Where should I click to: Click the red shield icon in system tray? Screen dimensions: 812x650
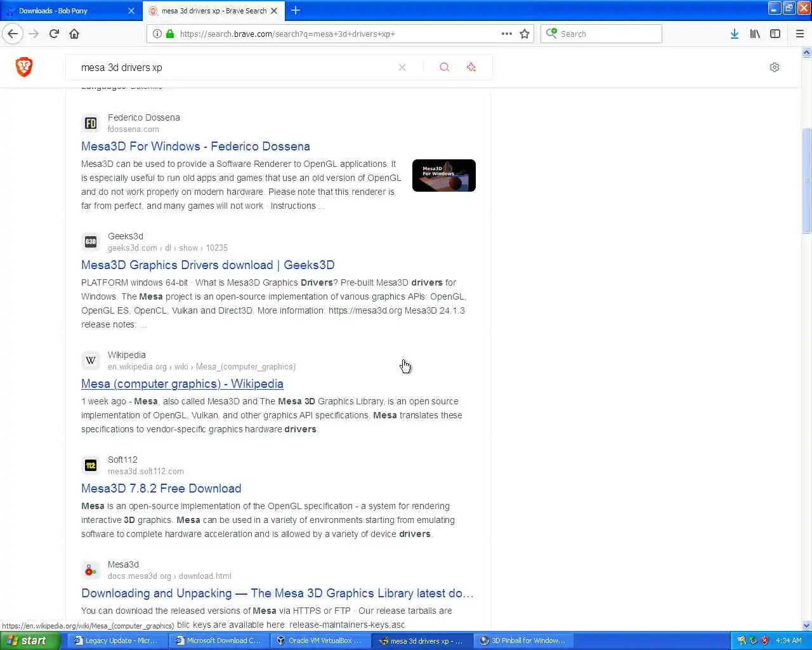tap(764, 640)
